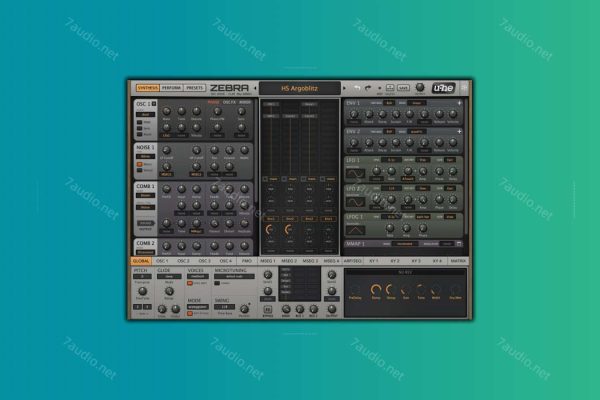The image size is (600, 400).
Task: Go to previous preset with left arrow
Action: (255, 88)
